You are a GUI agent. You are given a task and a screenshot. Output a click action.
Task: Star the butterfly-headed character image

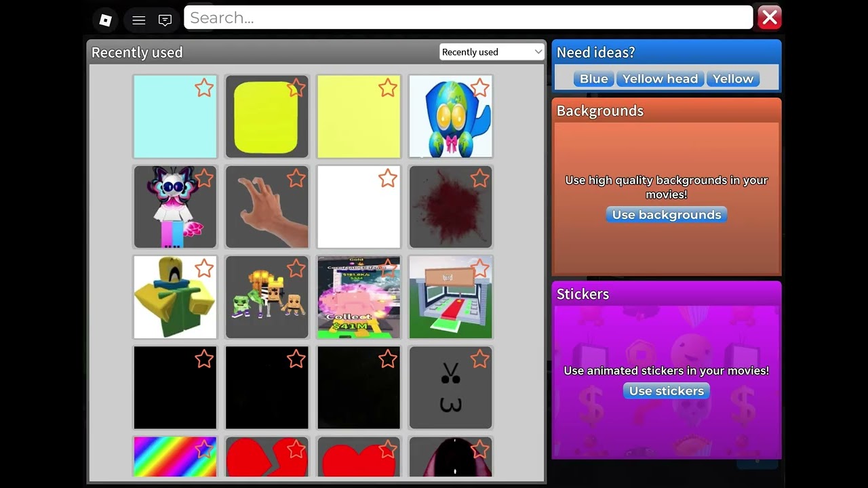click(x=204, y=178)
